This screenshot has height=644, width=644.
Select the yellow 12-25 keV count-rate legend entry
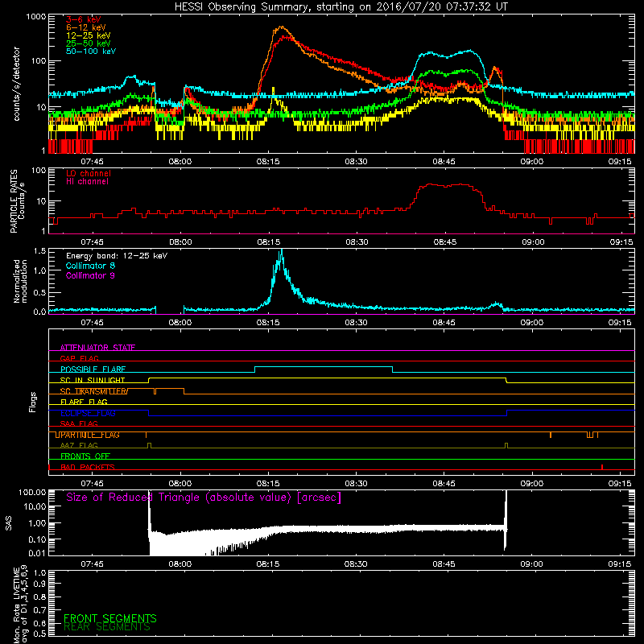(89, 35)
